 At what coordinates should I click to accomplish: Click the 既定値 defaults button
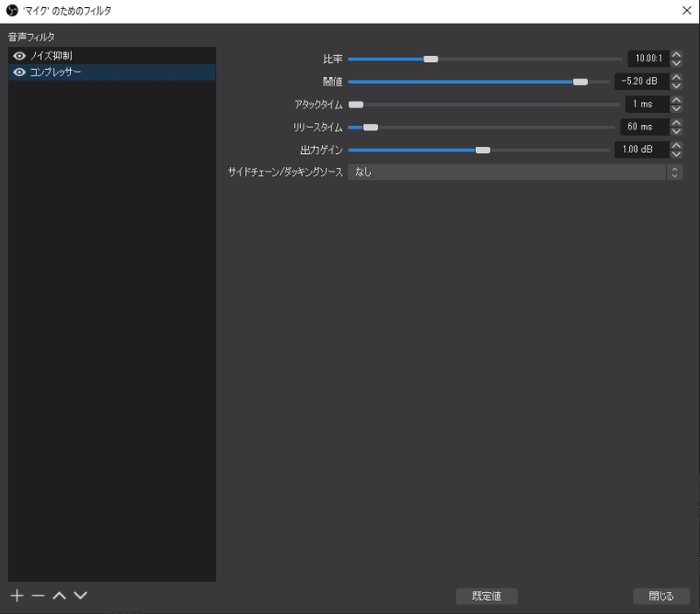pyautogui.click(x=486, y=597)
